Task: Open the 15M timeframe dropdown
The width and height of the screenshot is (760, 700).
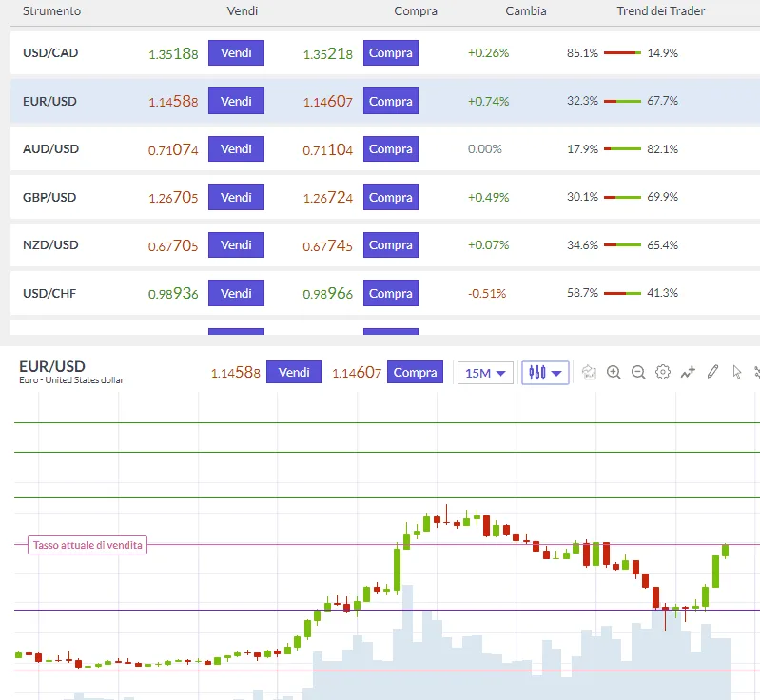Action: pyautogui.click(x=485, y=373)
